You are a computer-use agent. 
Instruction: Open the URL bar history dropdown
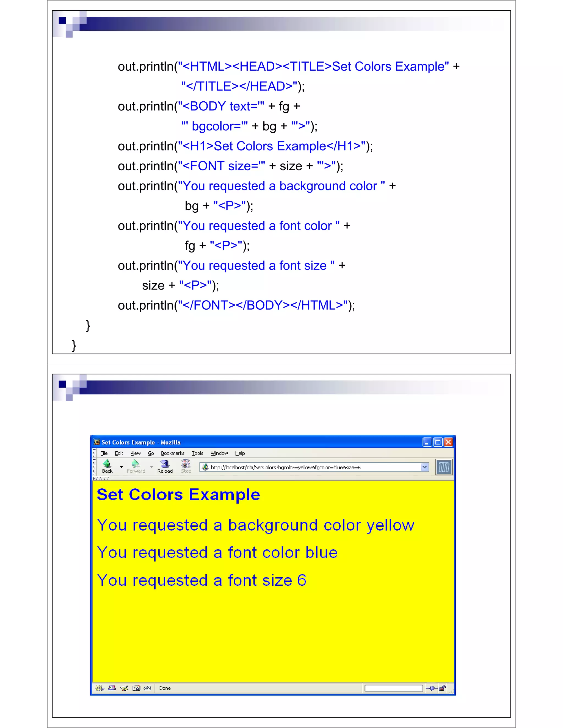[x=424, y=467]
